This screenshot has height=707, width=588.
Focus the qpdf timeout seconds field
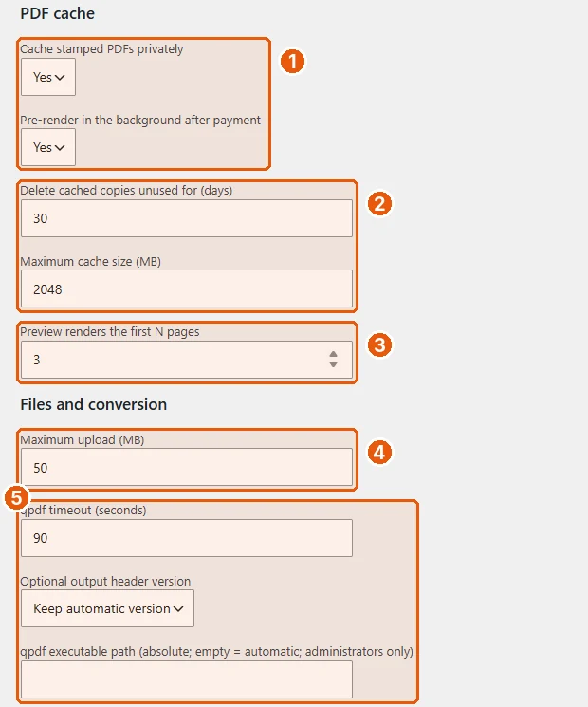(187, 538)
